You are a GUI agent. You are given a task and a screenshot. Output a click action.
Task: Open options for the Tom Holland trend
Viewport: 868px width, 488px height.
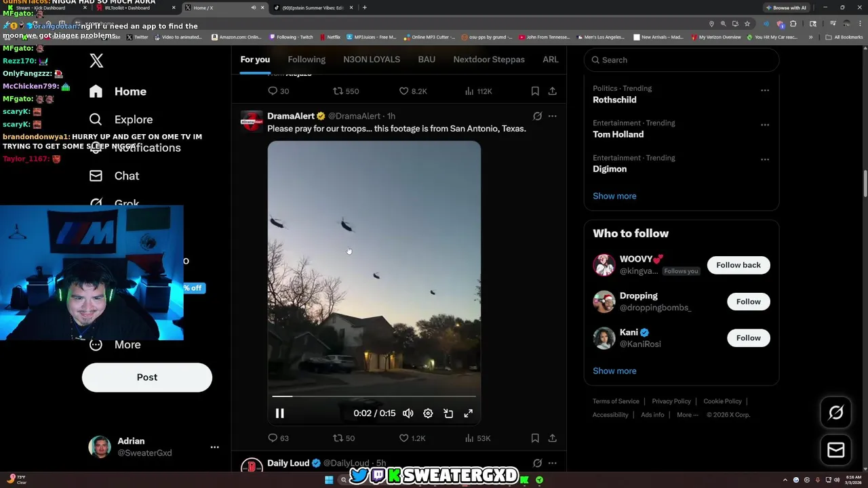click(765, 125)
